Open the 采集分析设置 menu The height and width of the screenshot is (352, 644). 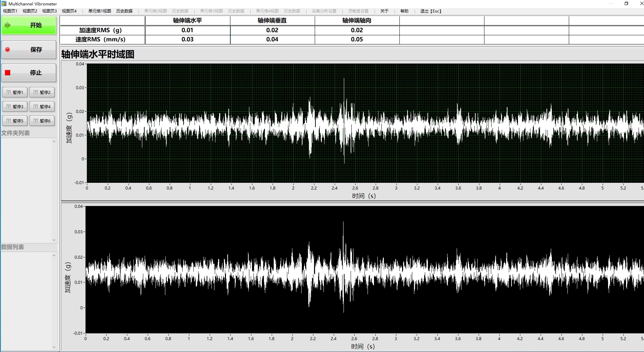point(324,11)
